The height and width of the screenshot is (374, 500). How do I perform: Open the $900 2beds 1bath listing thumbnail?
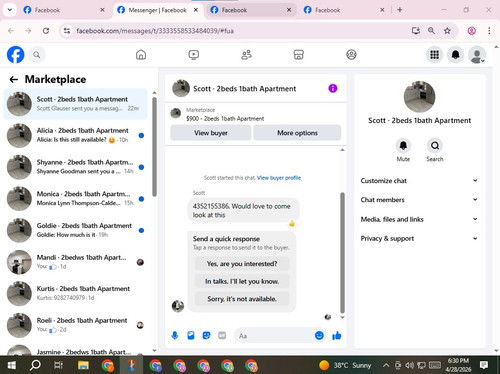coord(176,113)
